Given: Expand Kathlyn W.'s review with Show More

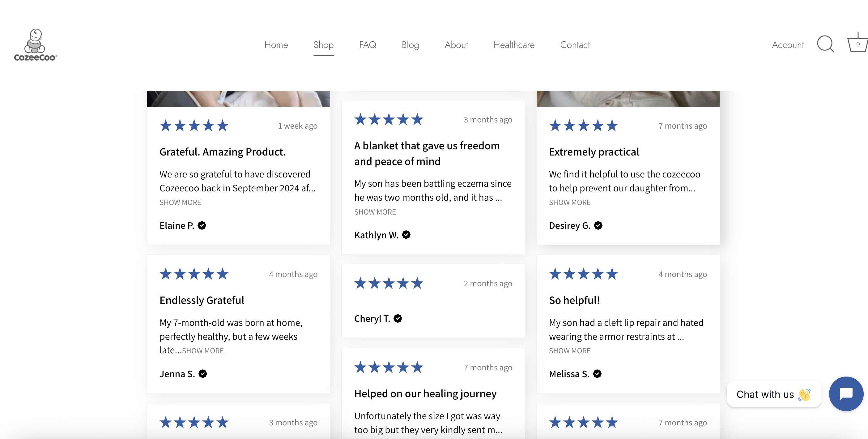Looking at the screenshot, I should (375, 212).
